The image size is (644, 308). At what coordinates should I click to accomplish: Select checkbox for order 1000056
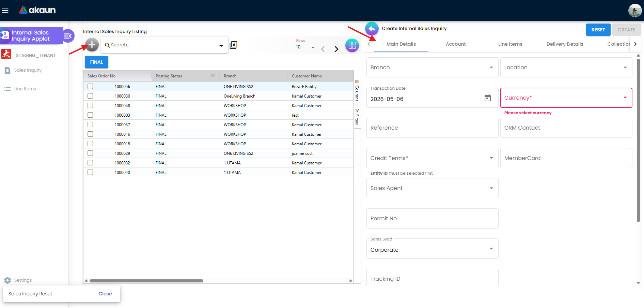(90, 86)
